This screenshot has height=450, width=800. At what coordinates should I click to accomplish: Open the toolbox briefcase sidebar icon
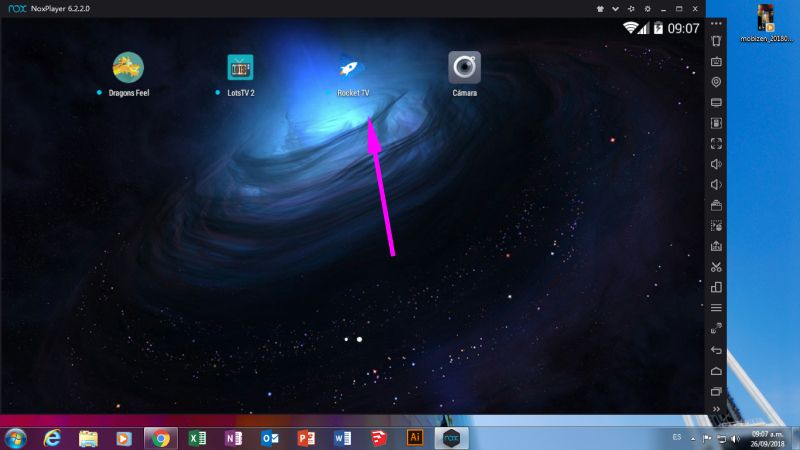716,205
